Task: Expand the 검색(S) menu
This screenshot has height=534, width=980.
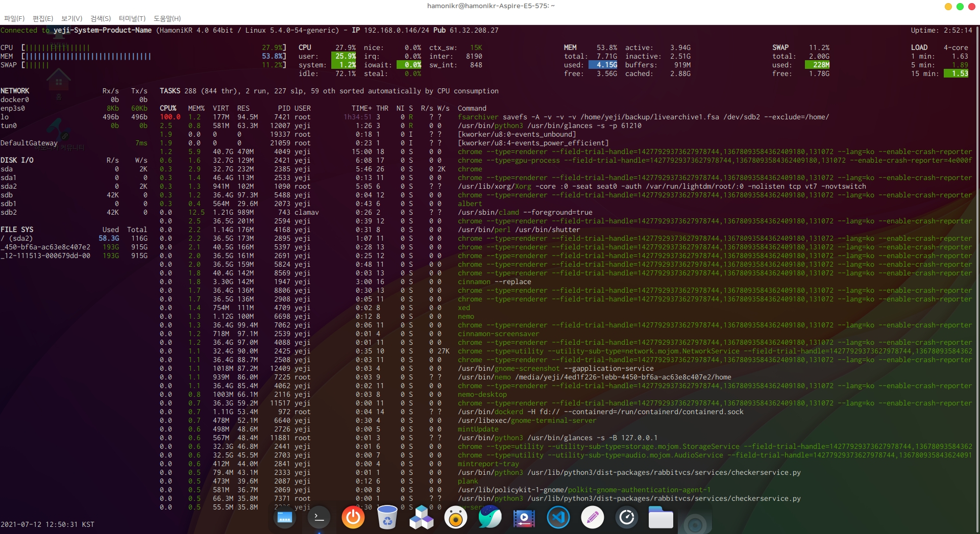Action: click(x=101, y=18)
